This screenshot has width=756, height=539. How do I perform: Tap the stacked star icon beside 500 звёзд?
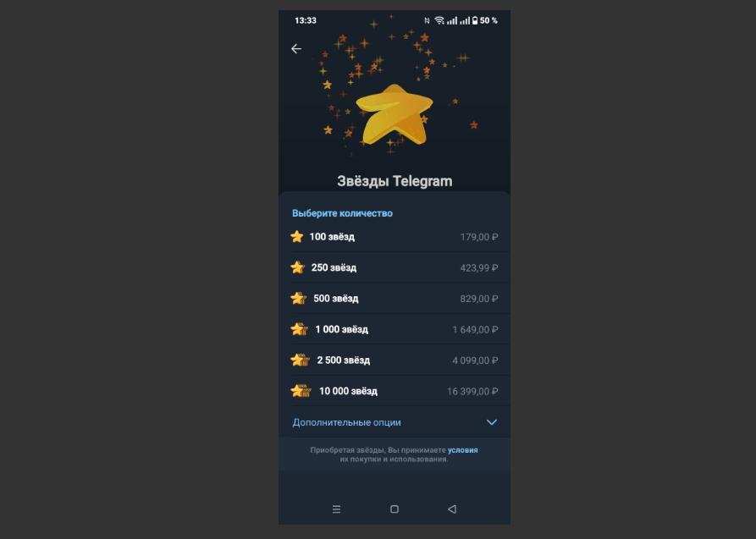tap(299, 299)
